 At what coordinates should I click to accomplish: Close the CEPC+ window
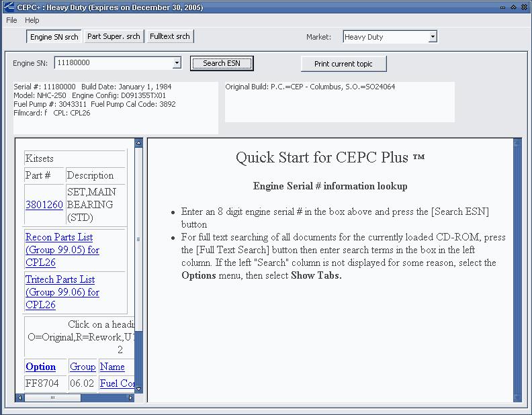point(524,7)
